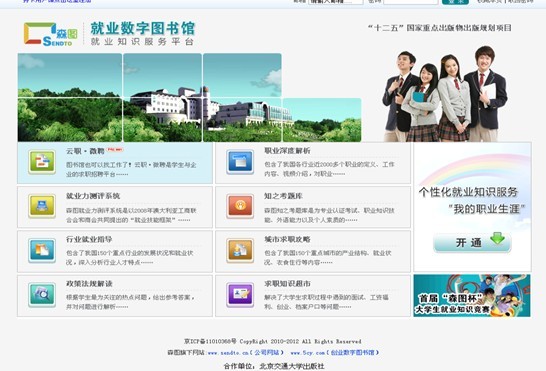
Task: Open the 就业力测评系统 title link
Action: (93, 196)
